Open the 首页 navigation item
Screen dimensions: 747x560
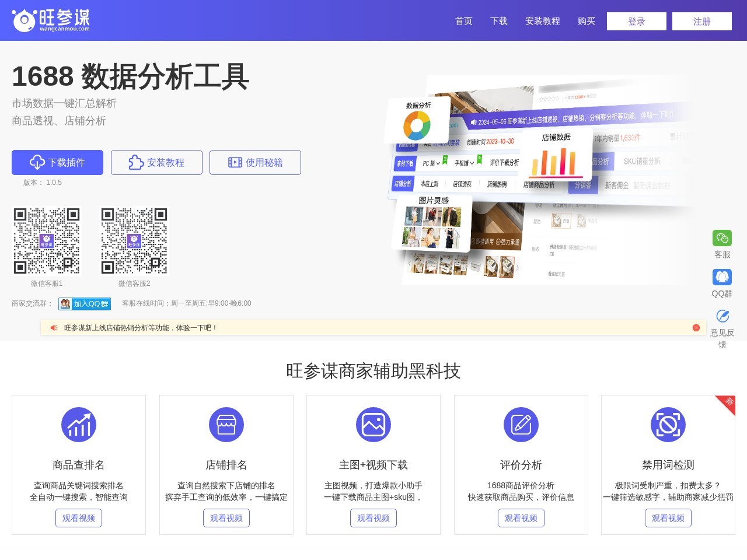tap(464, 21)
